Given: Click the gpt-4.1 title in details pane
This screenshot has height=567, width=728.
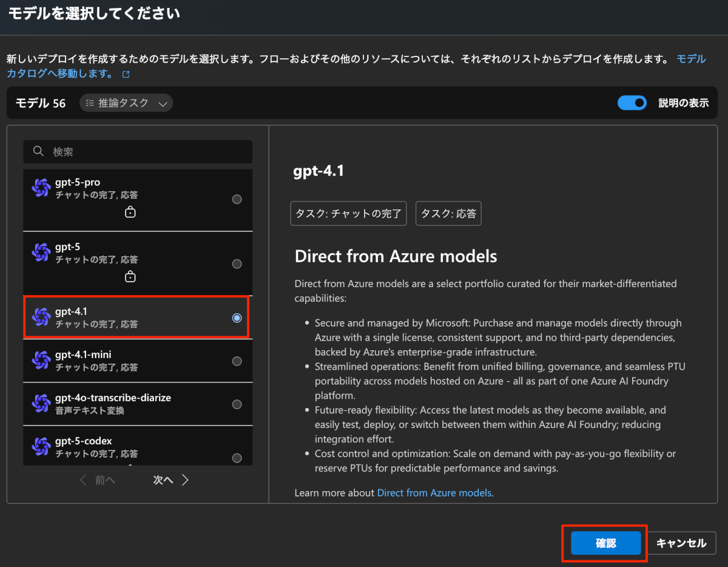Looking at the screenshot, I should tap(318, 171).
